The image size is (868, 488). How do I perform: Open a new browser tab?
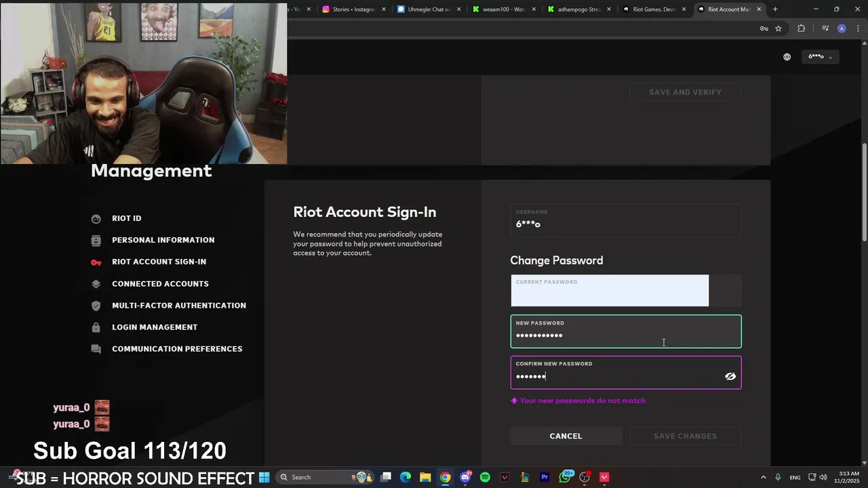pyautogui.click(x=775, y=9)
